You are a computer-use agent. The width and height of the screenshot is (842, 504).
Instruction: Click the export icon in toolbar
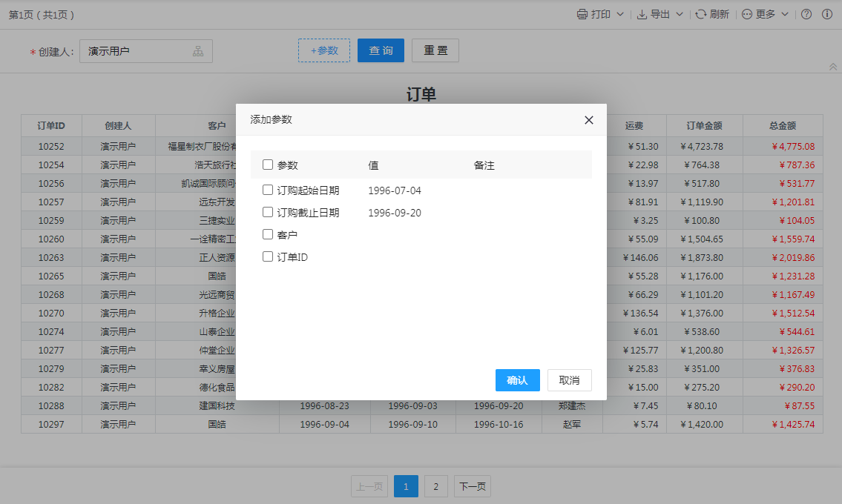pos(642,14)
